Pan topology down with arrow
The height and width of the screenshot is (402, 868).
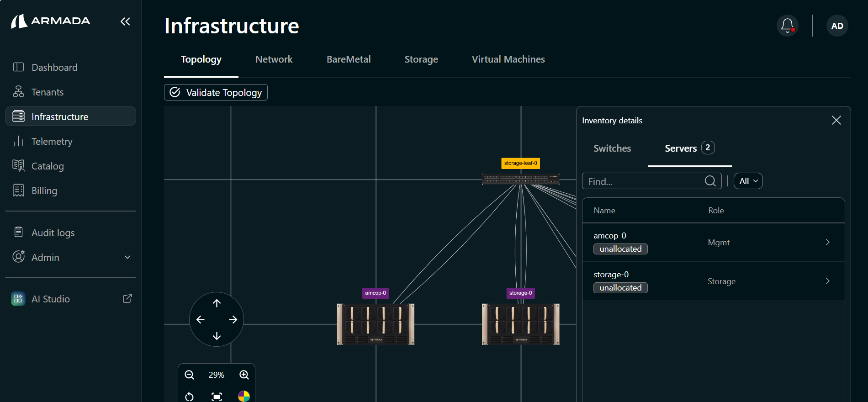pos(217,336)
